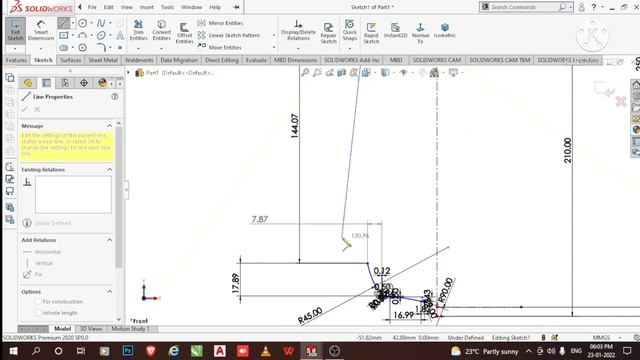This screenshot has height=360, width=640.
Task: Open the Exit Sketch dropdown arrow
Action: point(16,49)
